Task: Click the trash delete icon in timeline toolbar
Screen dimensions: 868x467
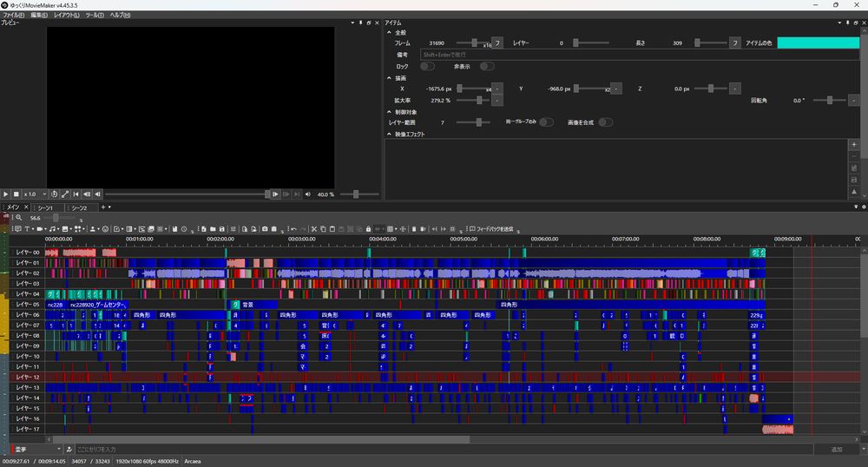Action: point(414,228)
